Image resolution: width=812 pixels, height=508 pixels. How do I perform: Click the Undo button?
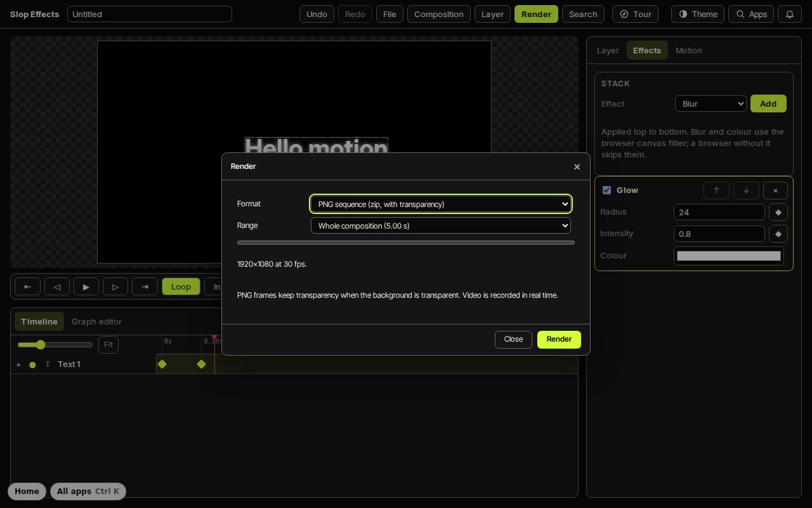[317, 14]
